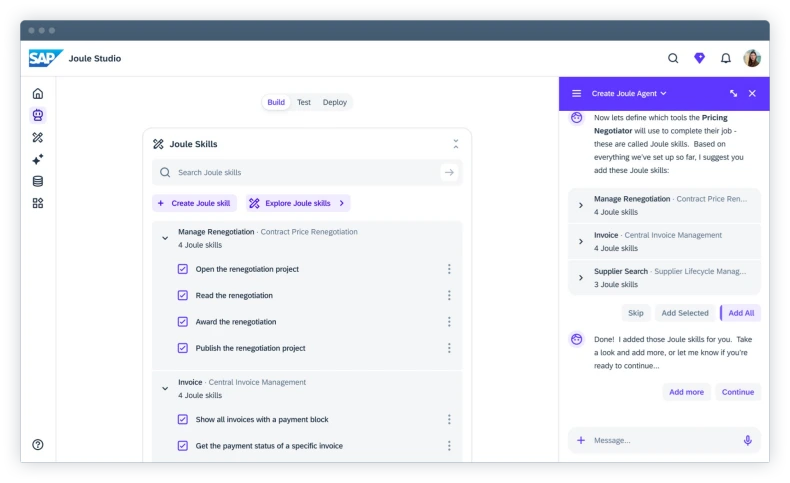Screen dimensions: 790x483
Task: Select the agent robot icon in the sidebar
Action: tap(38, 115)
